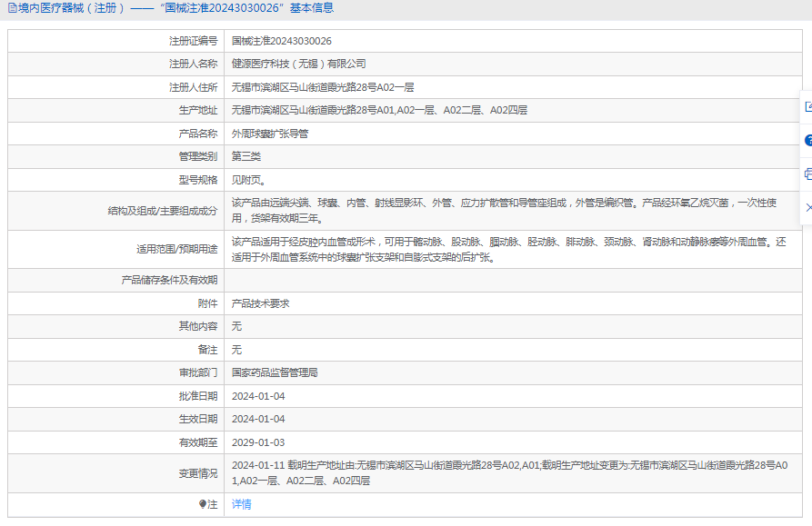Screen dimensions: 812x526
Task: Click the 适用范围/预期用途 label
Action: [x=177, y=249]
